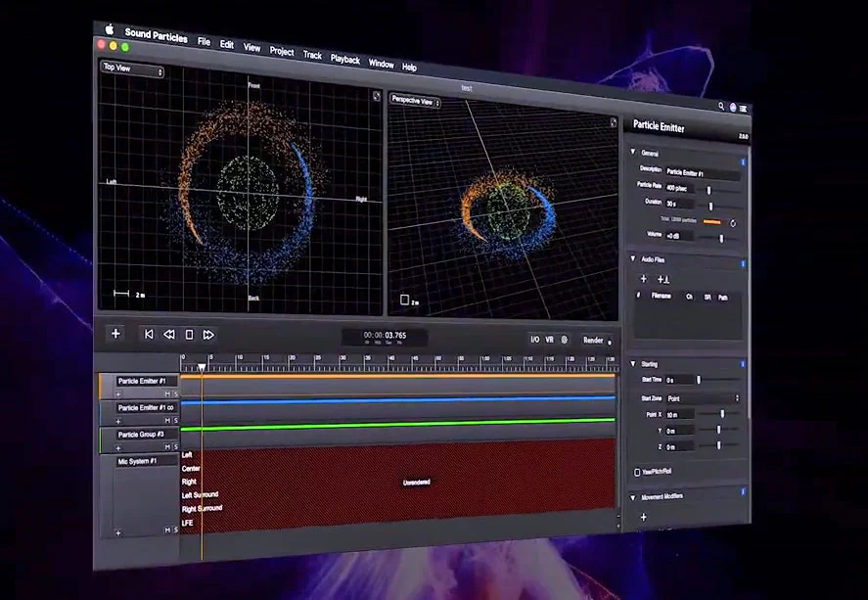Open the Start Zone Point dropdown
Viewport: 868px width, 600px height.
703,398
